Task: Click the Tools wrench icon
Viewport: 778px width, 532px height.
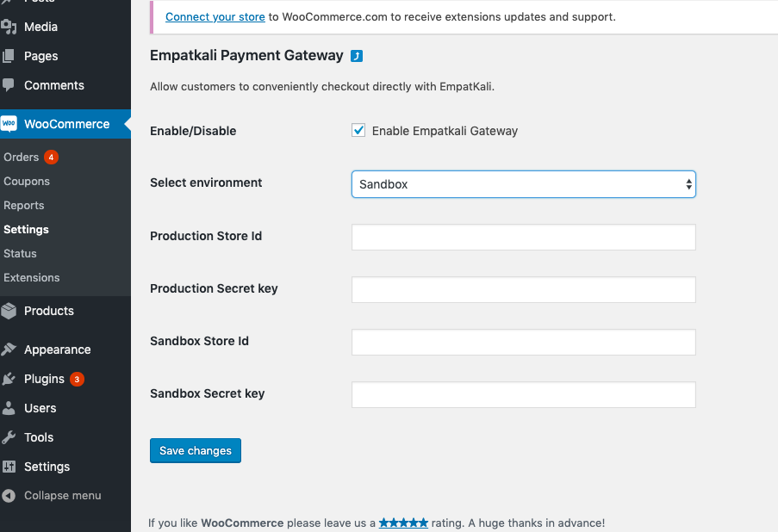Action: pos(9,437)
